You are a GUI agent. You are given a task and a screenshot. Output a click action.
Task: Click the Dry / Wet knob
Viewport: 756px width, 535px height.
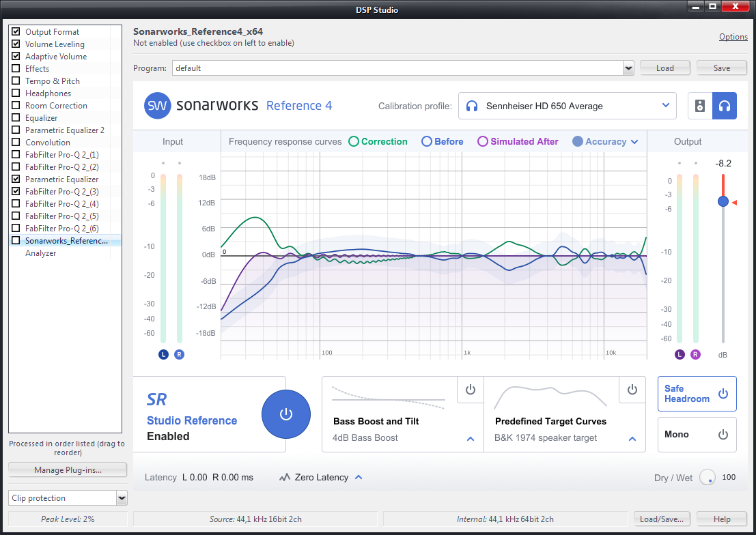click(x=708, y=477)
